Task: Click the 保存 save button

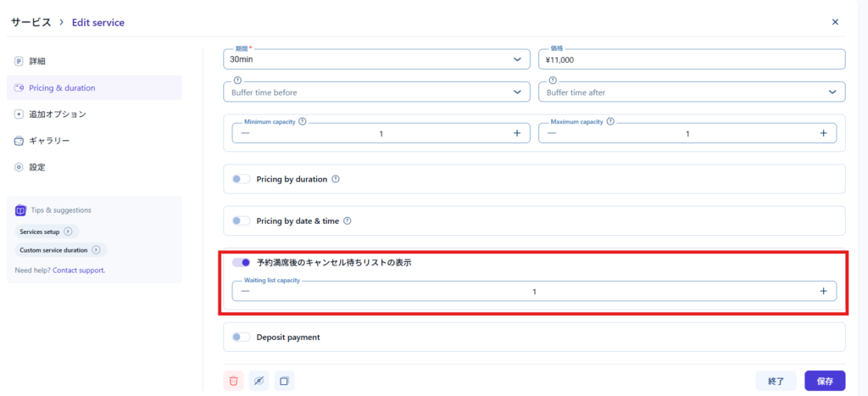Action: tap(825, 381)
